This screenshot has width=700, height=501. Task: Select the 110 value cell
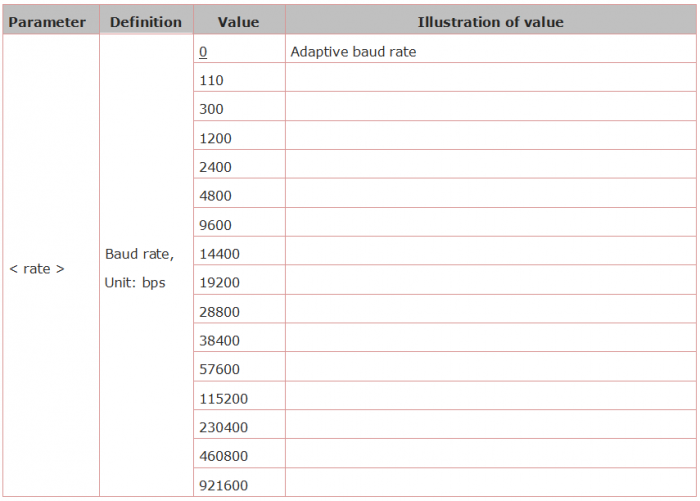point(212,80)
